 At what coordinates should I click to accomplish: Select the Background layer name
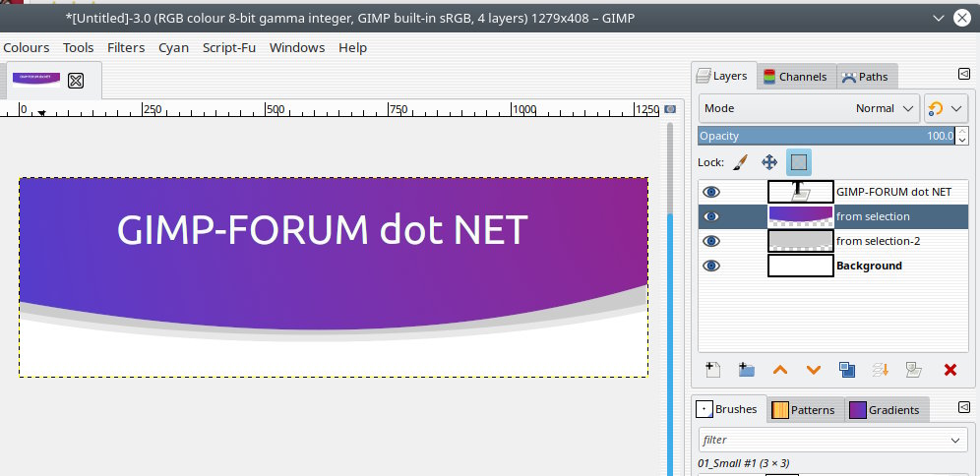(x=869, y=266)
